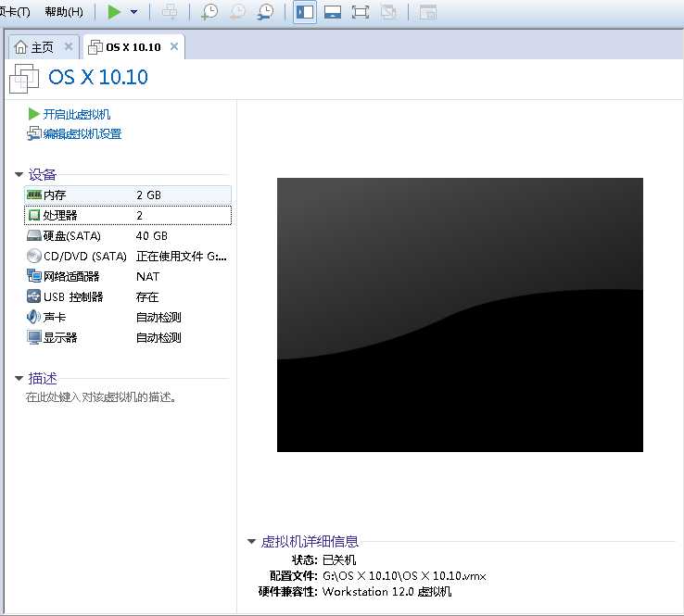Toggle the thumbnail bar view icon
684x616 pixels.
click(x=333, y=12)
